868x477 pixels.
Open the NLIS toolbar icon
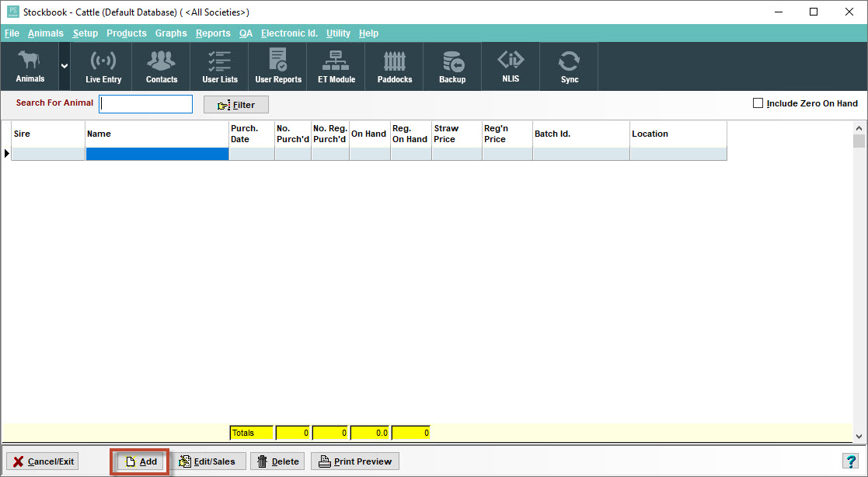[x=511, y=66]
